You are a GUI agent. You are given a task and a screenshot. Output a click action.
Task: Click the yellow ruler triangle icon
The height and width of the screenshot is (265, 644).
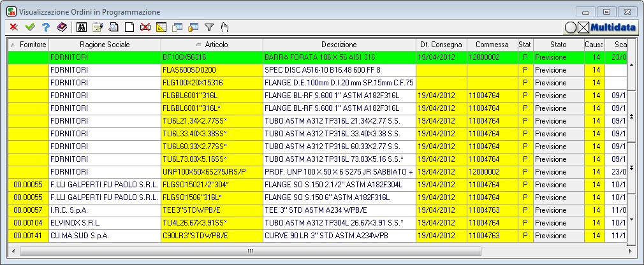(x=161, y=27)
